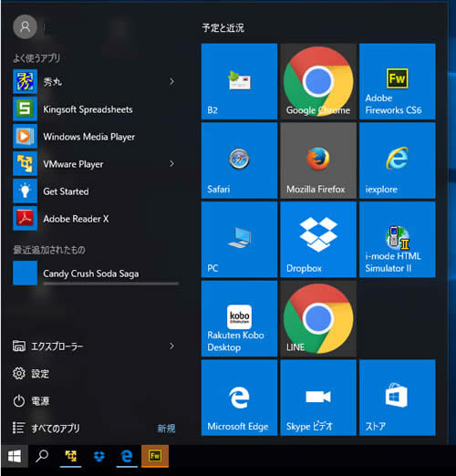Click the 予定と近況 group header
The image size is (456, 476).
[223, 28]
